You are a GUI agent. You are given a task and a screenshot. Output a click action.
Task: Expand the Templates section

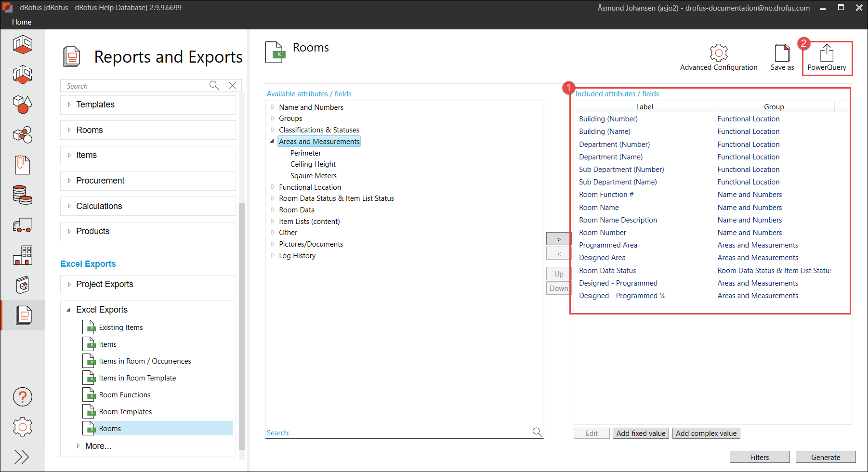click(69, 105)
